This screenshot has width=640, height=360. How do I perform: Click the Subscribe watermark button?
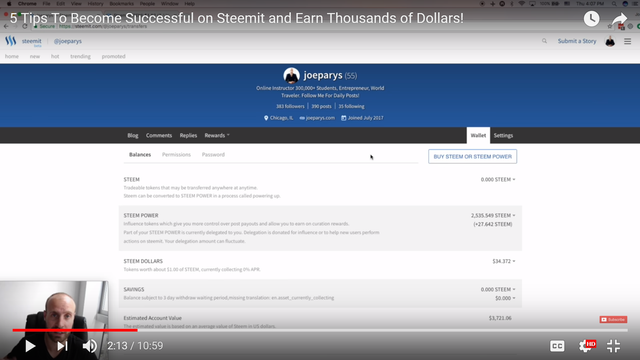(x=613, y=320)
